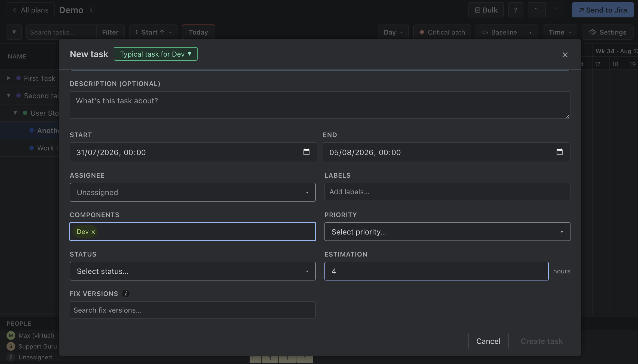
Task: Click the Fix Versions info icon
Action: [126, 294]
